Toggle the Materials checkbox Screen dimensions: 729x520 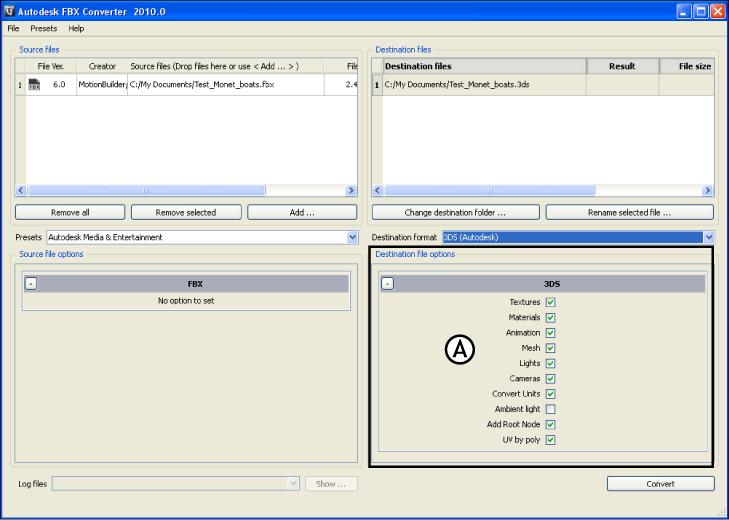tap(550, 318)
